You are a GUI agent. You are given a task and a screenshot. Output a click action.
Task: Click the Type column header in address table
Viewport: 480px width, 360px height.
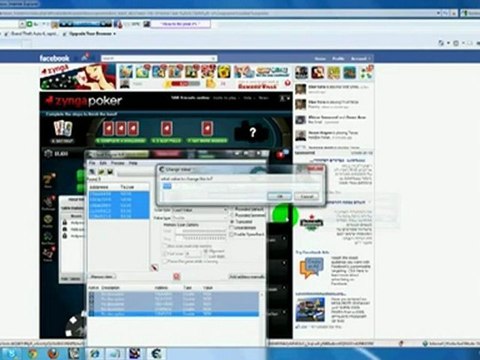point(187,288)
